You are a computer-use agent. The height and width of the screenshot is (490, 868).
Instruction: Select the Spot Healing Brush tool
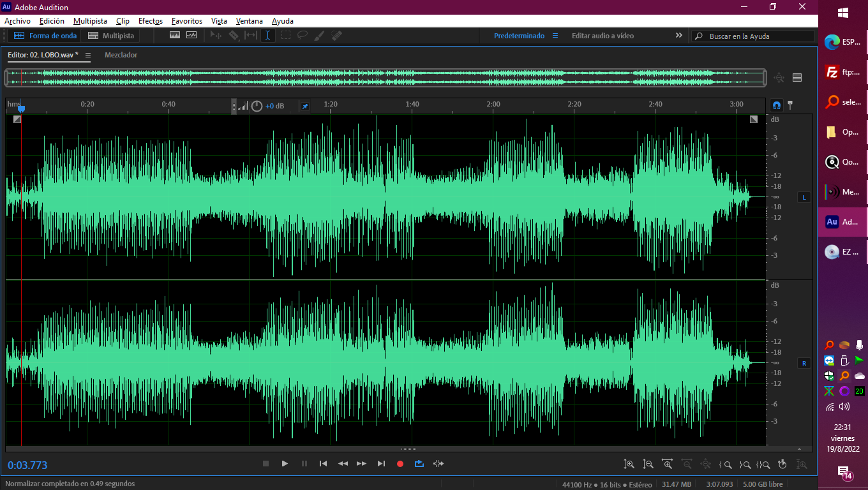click(x=337, y=36)
